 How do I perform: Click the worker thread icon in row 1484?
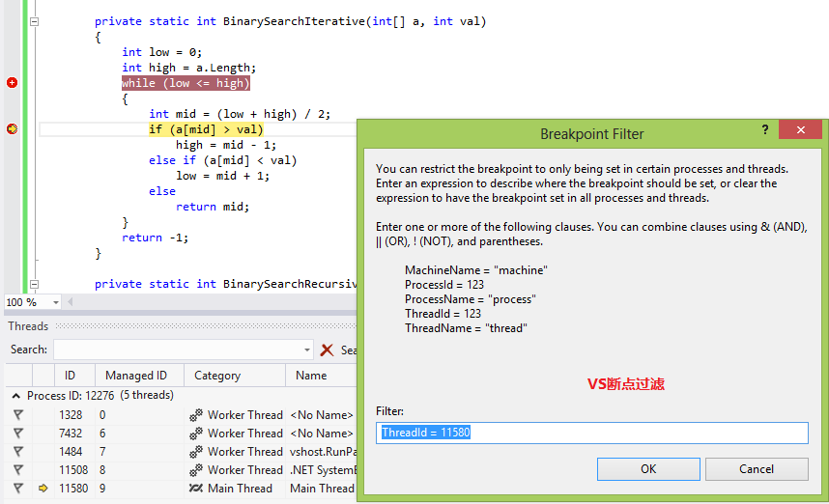pyautogui.click(x=196, y=452)
